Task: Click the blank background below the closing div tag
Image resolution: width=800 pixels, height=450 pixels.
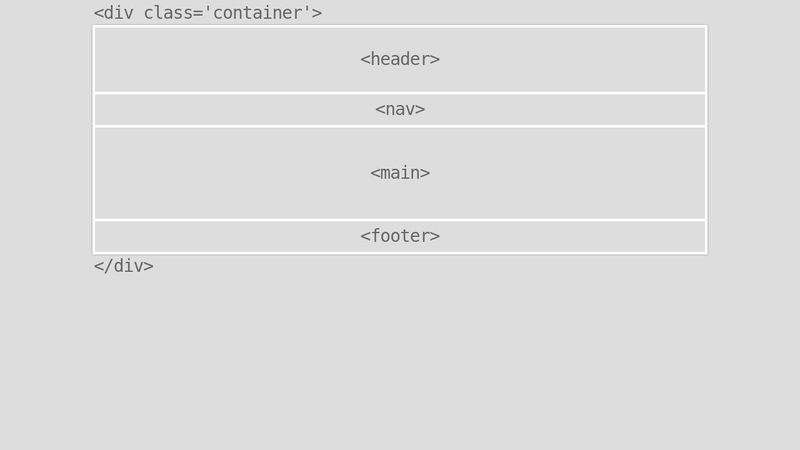Action: click(400, 360)
